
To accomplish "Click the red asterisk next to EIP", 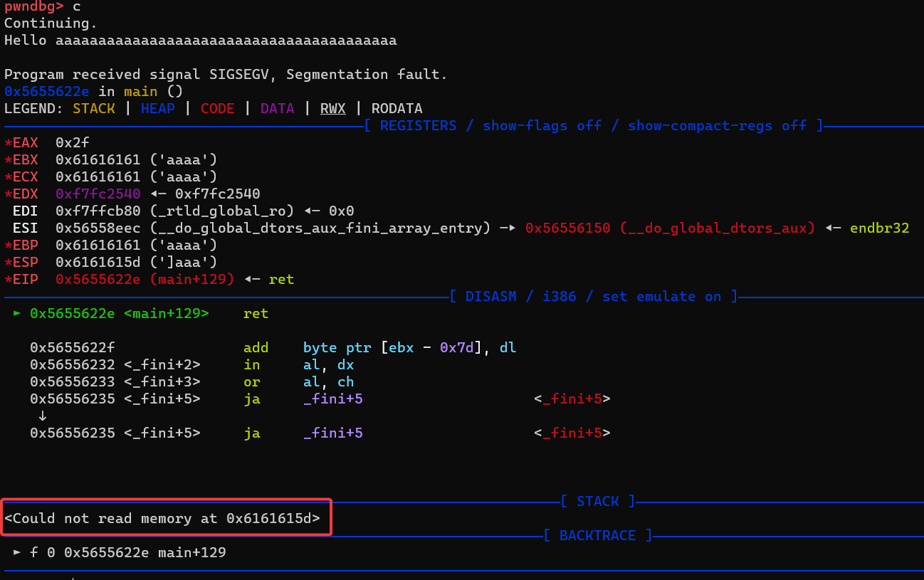I will click(x=8, y=280).
